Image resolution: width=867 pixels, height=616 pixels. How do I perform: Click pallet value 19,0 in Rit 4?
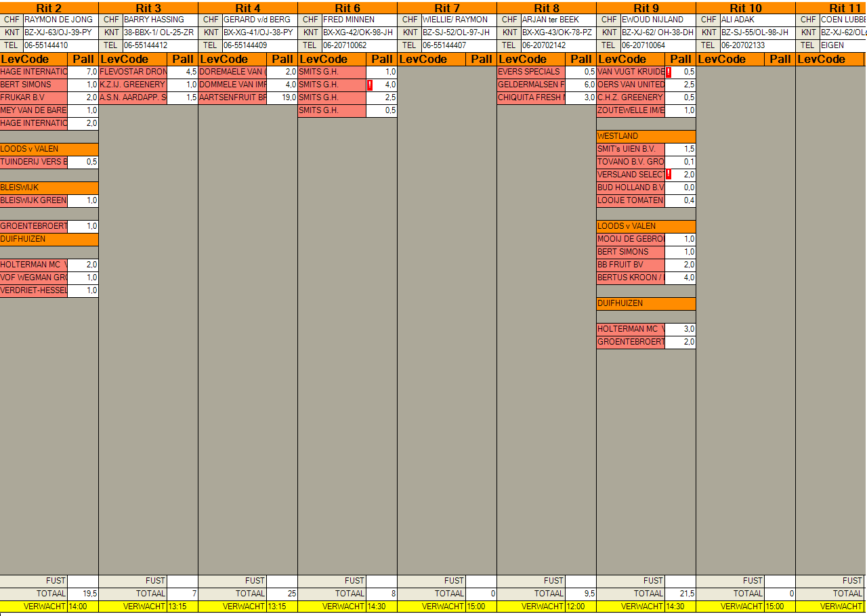coord(282,98)
